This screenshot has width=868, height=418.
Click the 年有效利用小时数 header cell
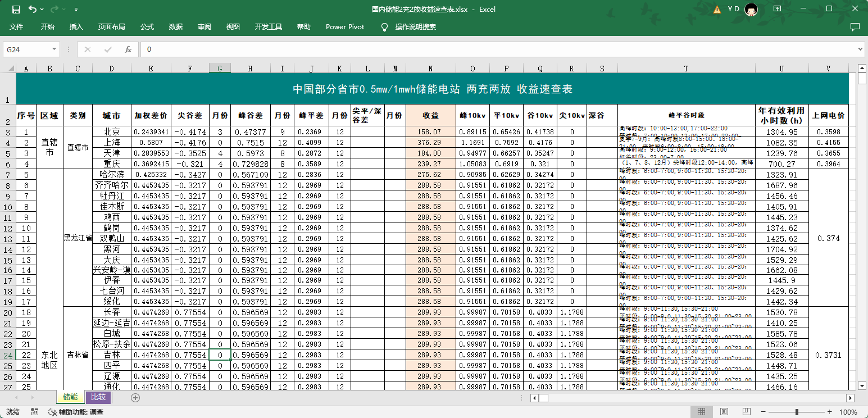coord(781,115)
